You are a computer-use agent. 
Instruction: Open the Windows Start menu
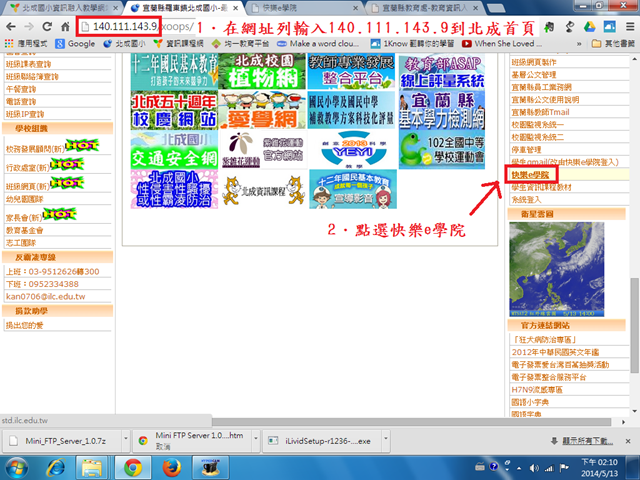pos(20,467)
